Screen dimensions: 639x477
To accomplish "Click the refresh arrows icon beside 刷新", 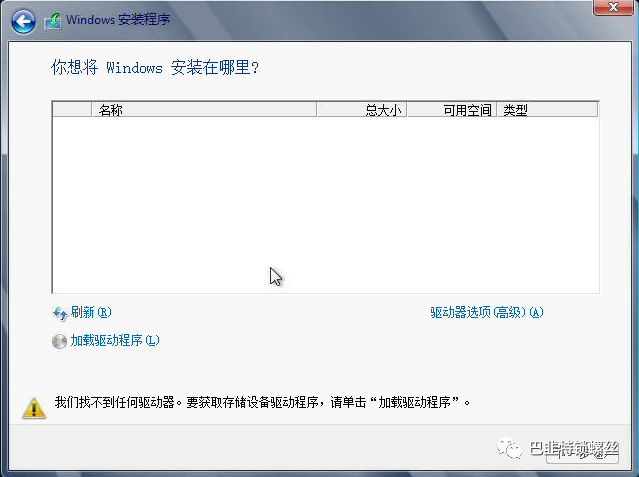I will point(60,313).
